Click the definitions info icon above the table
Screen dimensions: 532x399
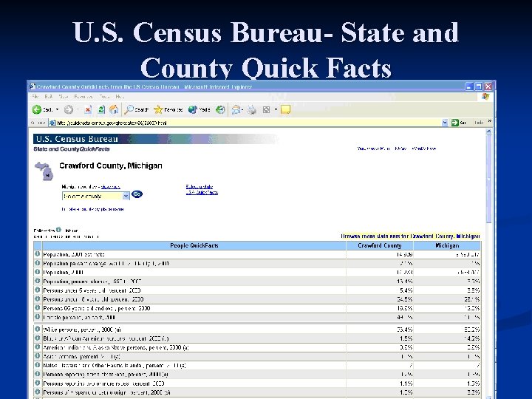tap(58, 230)
